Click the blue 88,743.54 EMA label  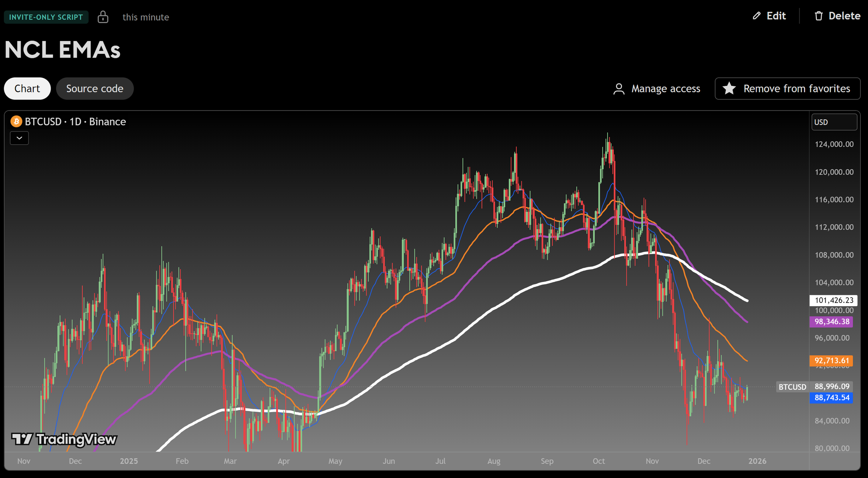(832, 398)
